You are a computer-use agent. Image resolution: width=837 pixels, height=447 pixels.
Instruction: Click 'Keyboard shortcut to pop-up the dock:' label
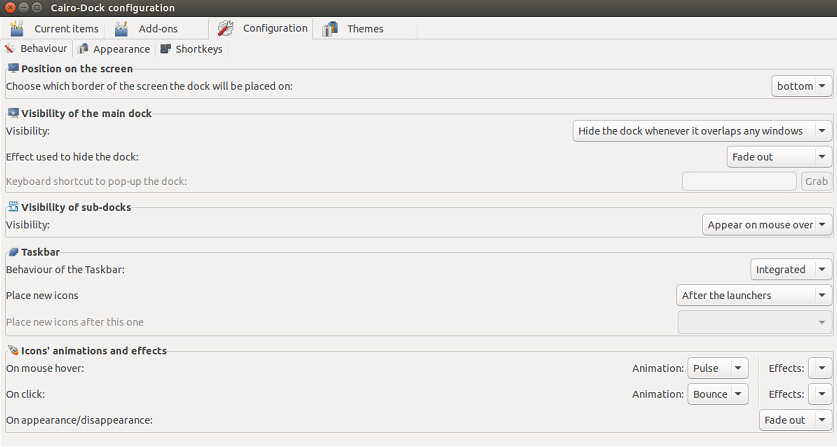(x=97, y=182)
